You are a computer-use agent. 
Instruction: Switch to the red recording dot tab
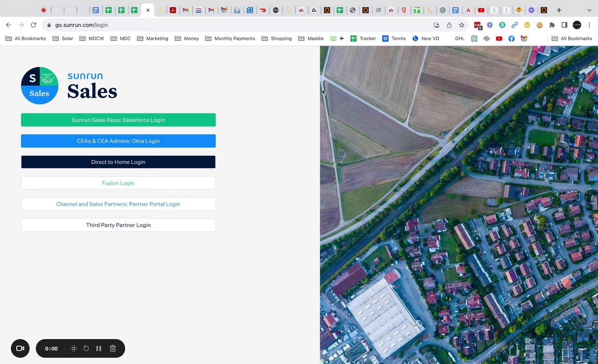pyautogui.click(x=43, y=10)
